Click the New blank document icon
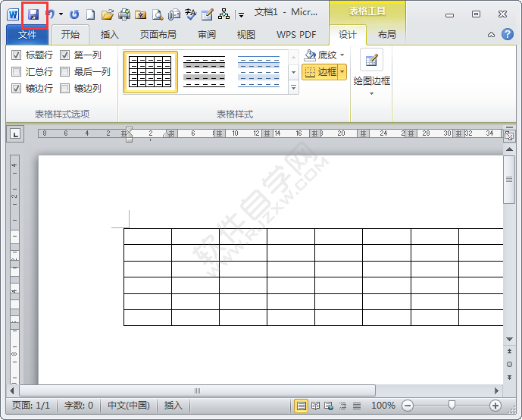522x420 pixels. (x=90, y=14)
